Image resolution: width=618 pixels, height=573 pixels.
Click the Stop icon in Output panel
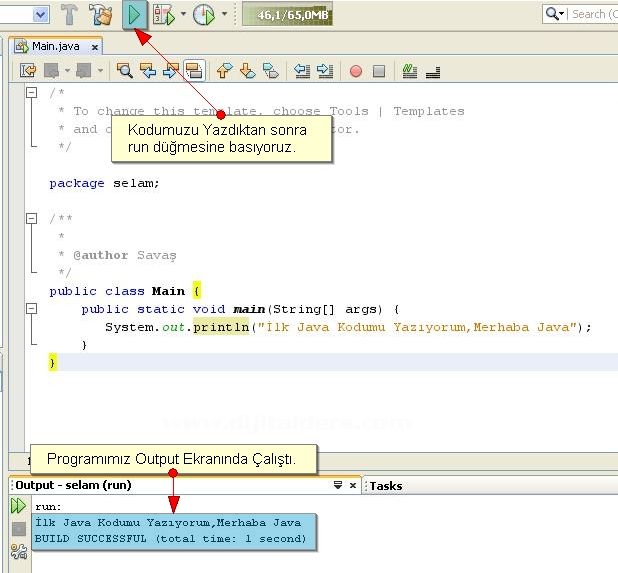(19, 529)
